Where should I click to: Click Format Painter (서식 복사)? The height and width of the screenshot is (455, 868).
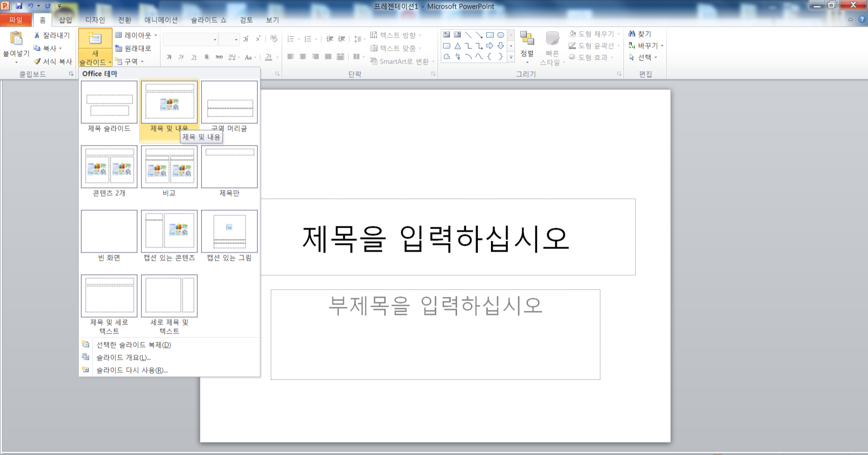tap(53, 61)
